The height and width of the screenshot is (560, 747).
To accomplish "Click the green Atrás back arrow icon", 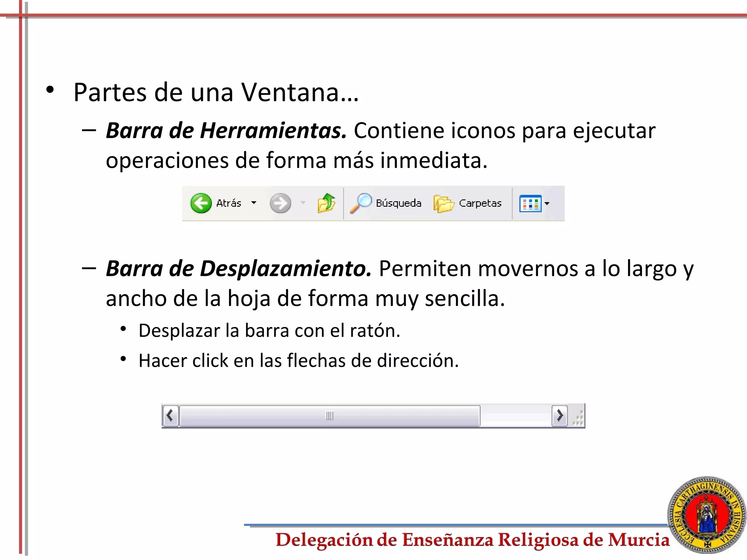I will click(201, 203).
